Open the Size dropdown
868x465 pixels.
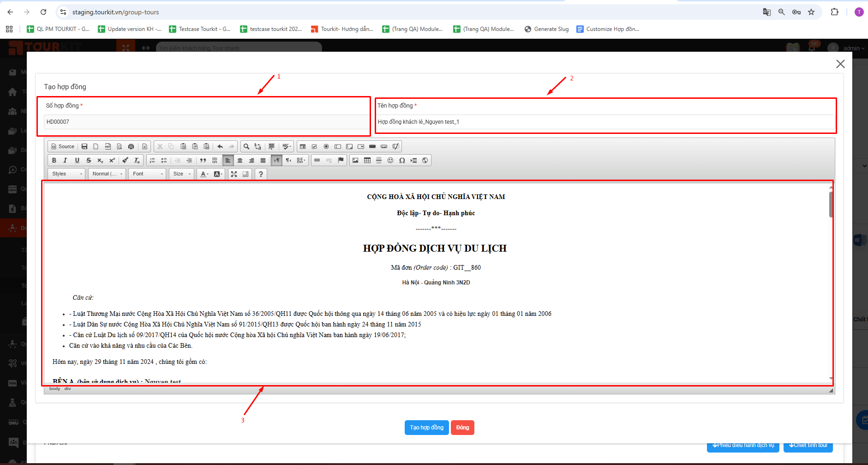(x=181, y=174)
